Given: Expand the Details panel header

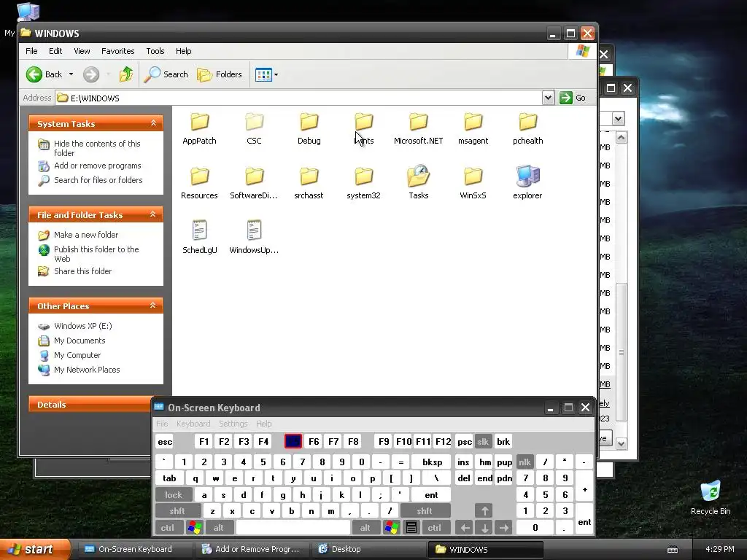Looking at the screenshot, I should point(90,404).
